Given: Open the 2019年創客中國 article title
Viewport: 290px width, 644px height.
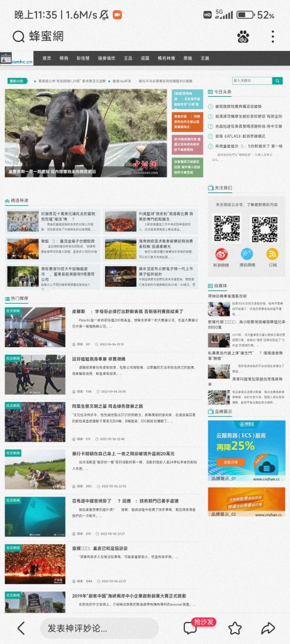Looking at the screenshot, I should tap(129, 596).
